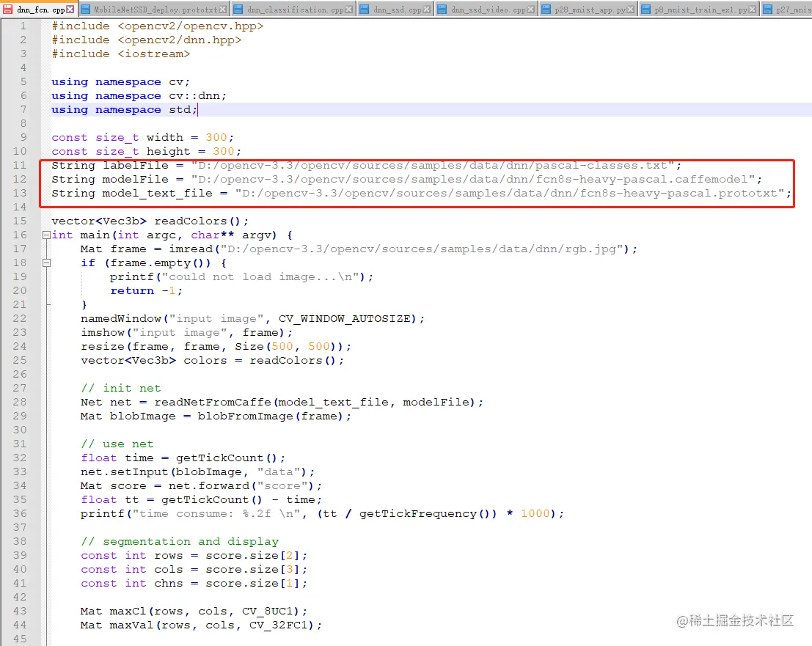Image resolution: width=812 pixels, height=646 pixels.
Task: Click line number 16 in the margin
Action: tap(20, 235)
